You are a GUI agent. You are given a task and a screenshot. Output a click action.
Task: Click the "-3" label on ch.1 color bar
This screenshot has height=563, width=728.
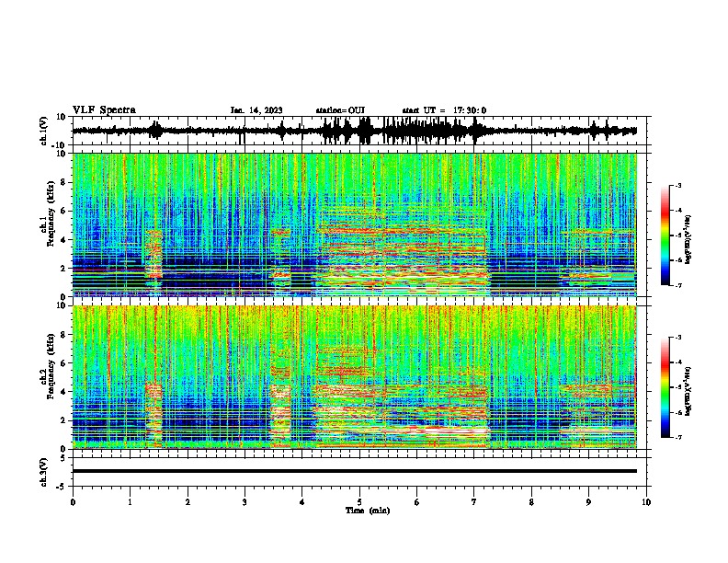tap(678, 185)
